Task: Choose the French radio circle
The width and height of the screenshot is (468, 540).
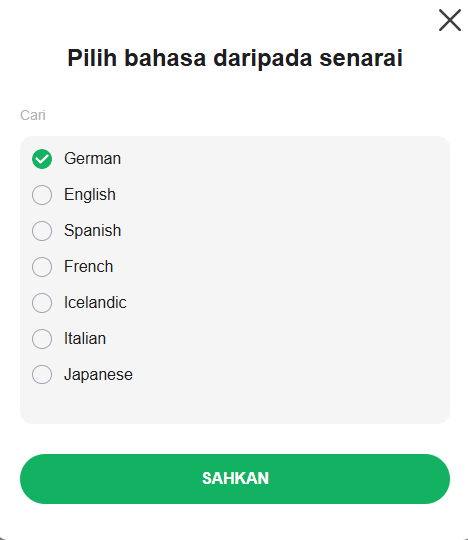Action: click(x=42, y=267)
